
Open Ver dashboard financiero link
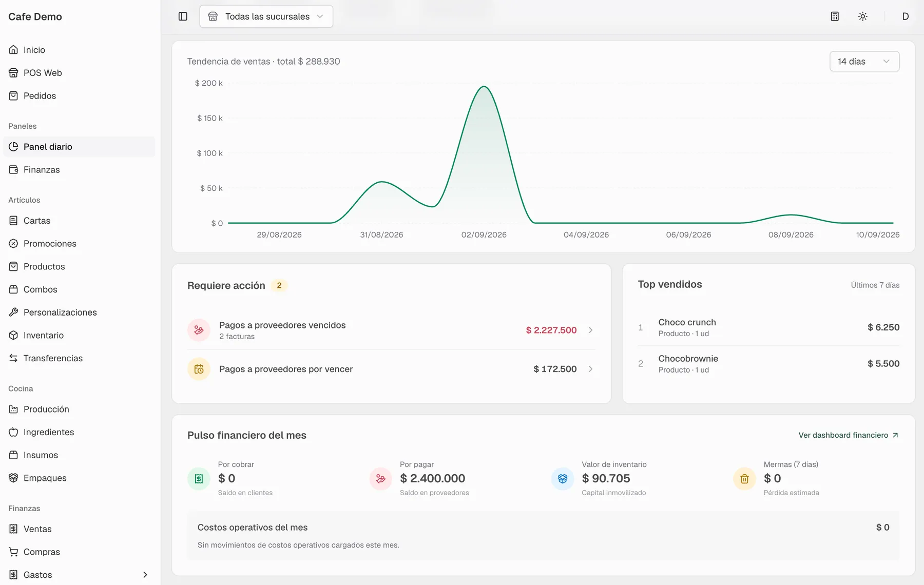[x=849, y=435]
